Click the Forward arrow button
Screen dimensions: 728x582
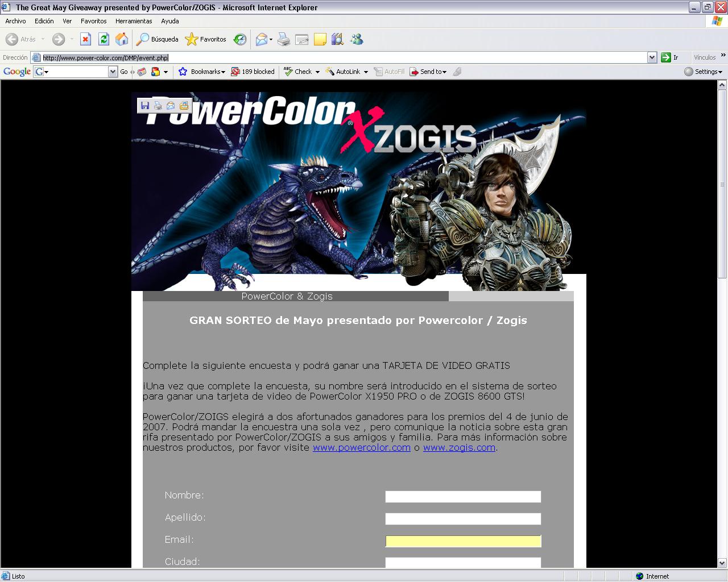coord(59,39)
